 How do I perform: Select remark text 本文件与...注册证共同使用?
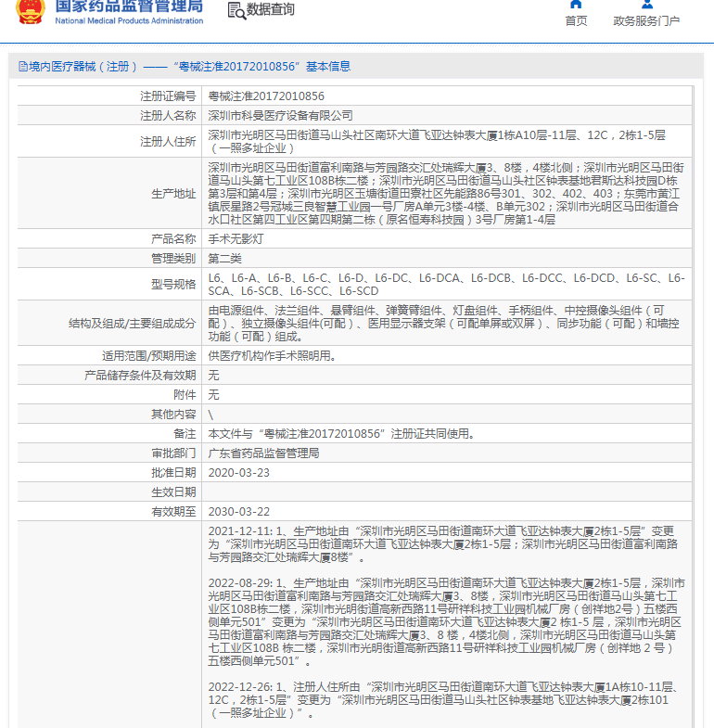coord(341,434)
